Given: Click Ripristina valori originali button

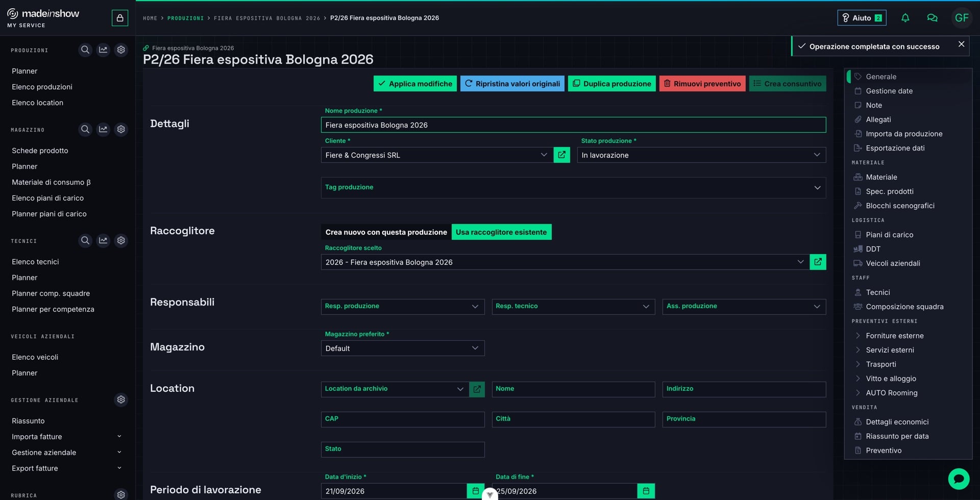Looking at the screenshot, I should (512, 84).
